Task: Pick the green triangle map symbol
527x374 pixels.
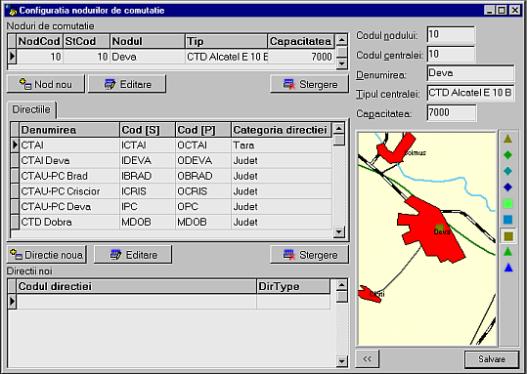Action: point(508,251)
